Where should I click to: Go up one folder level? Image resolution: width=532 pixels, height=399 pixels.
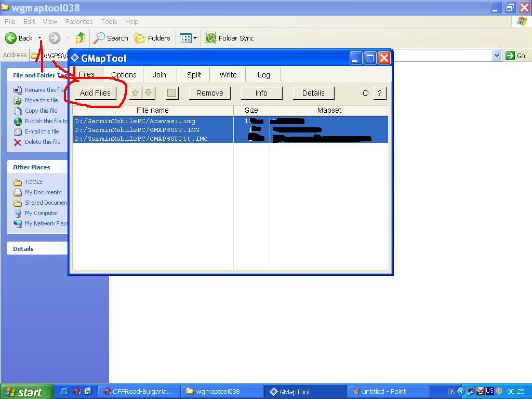pyautogui.click(x=81, y=38)
